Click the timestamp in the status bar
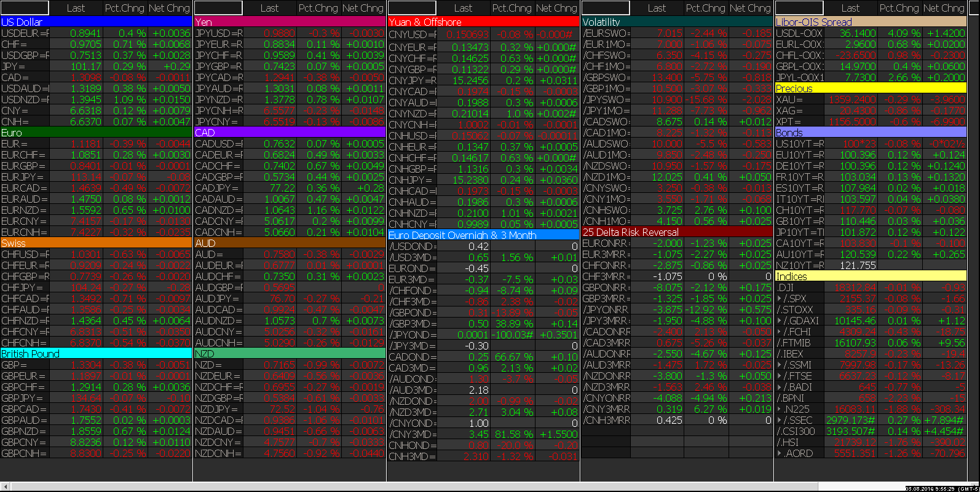 [941, 489]
